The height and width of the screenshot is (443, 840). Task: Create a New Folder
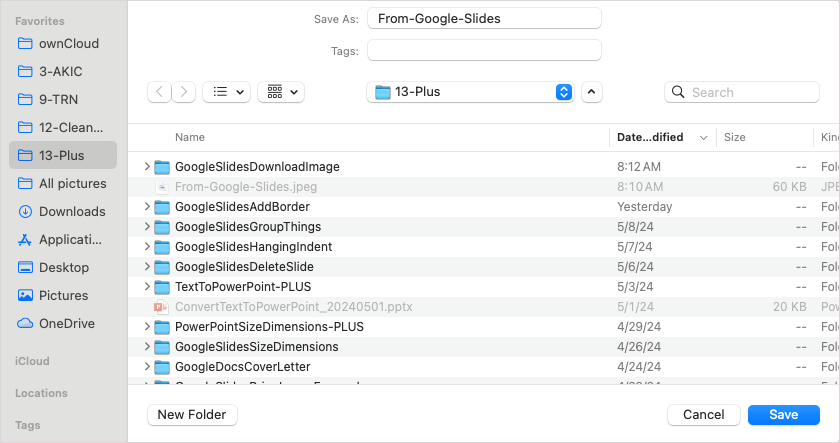click(192, 415)
